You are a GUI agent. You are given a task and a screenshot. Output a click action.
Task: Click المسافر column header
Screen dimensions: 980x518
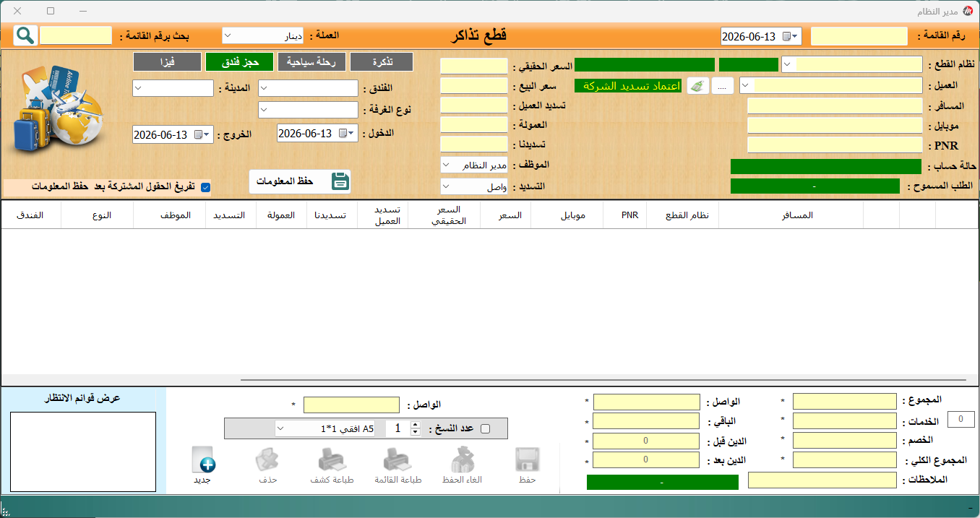[791, 215]
